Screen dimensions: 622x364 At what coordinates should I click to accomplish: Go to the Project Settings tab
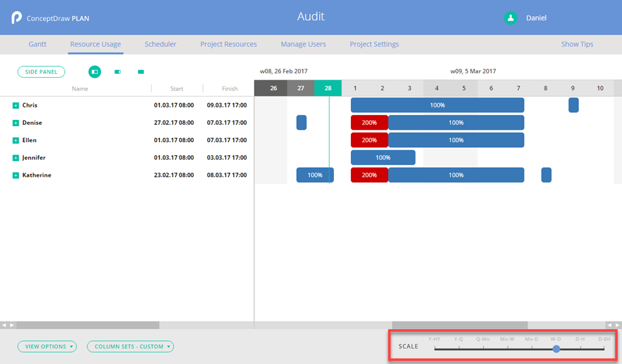click(374, 44)
